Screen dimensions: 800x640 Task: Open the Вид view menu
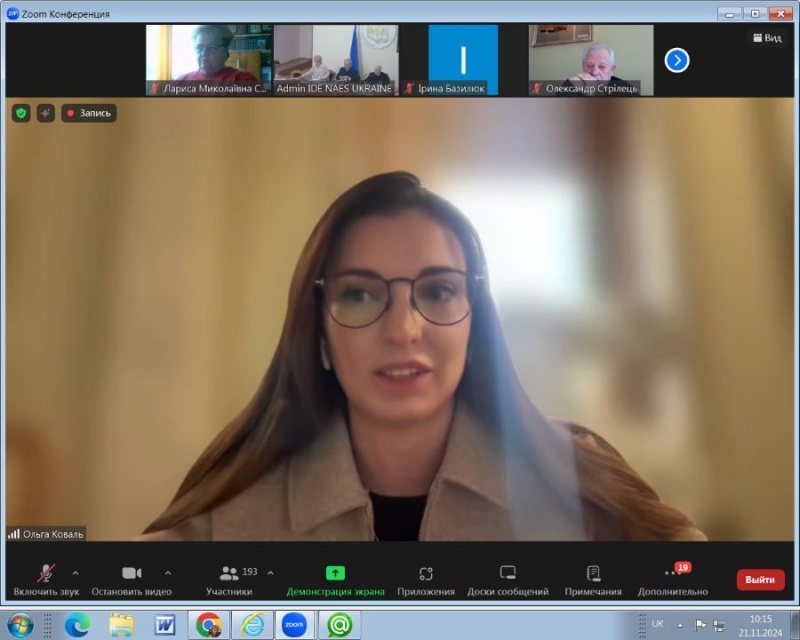pos(766,38)
